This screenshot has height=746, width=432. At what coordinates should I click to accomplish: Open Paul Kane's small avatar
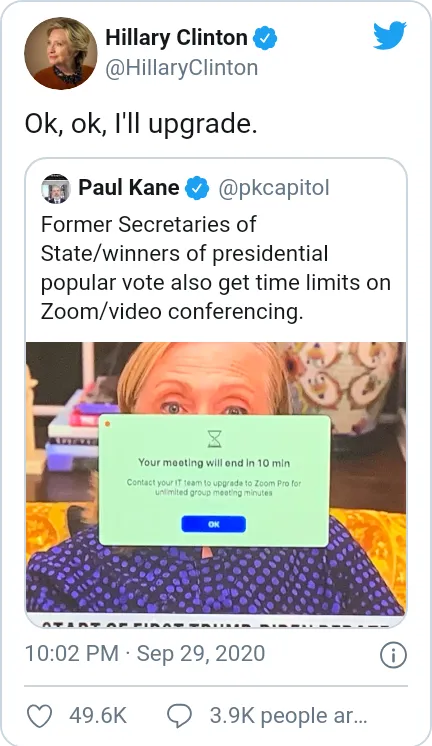[56, 189]
